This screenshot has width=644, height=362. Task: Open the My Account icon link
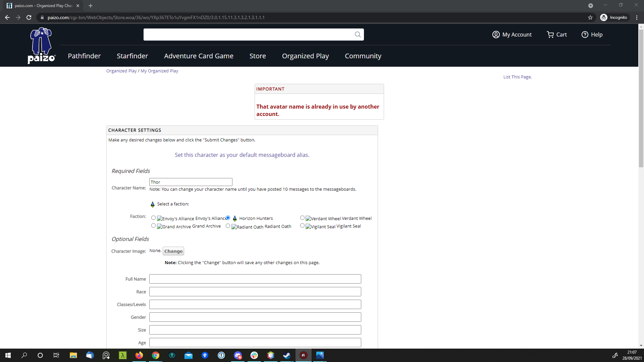496,35
